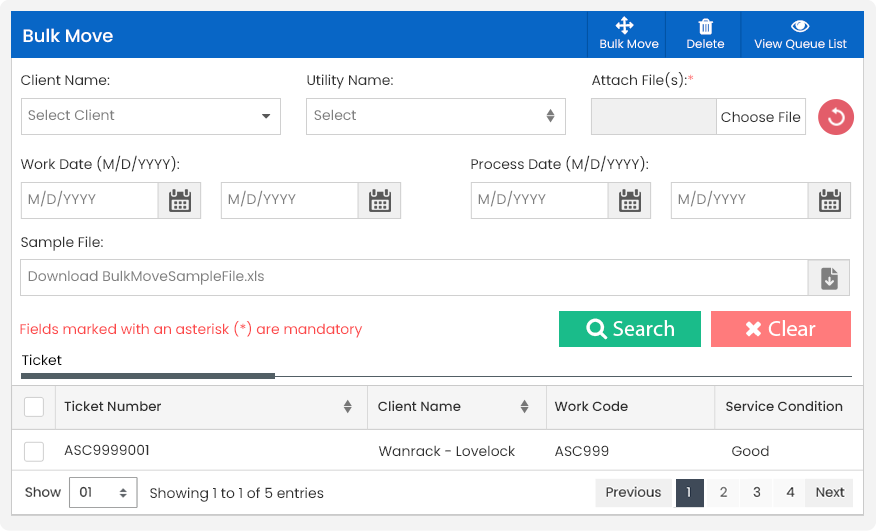Click ticket number ASC9999001
Viewport: 876px width, 531px height.
(107, 451)
